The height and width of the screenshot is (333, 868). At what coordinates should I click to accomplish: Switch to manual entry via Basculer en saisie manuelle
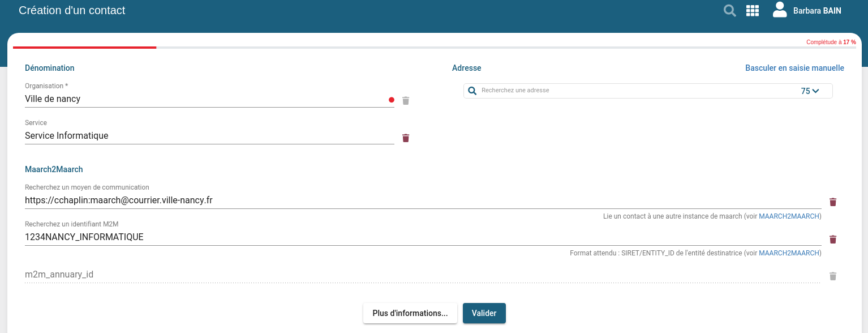click(794, 68)
